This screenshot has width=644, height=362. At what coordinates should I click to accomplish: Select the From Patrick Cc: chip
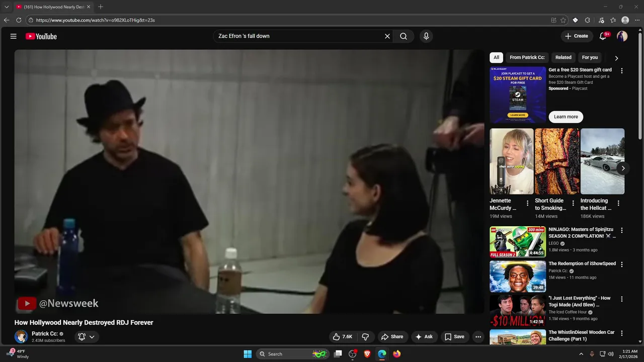coord(527,57)
